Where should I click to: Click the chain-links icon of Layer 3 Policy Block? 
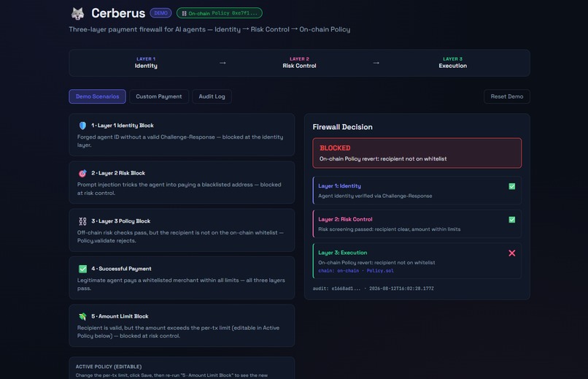83,221
